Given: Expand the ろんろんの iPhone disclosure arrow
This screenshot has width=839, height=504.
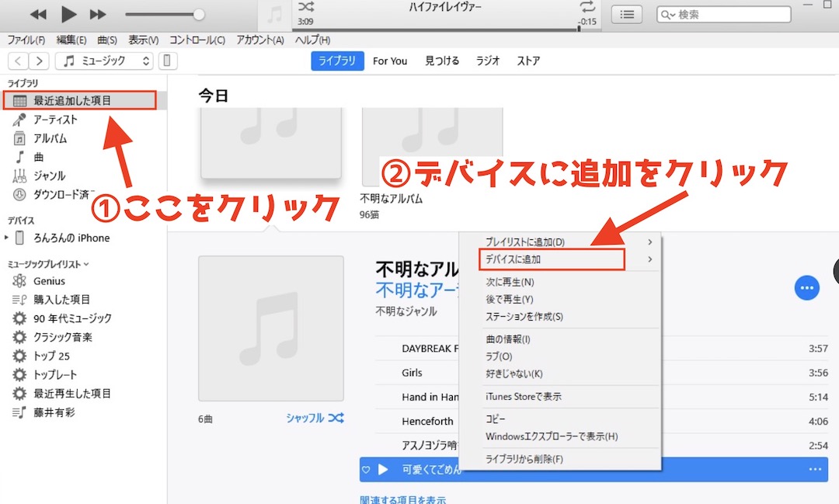Looking at the screenshot, I should 6,238.
